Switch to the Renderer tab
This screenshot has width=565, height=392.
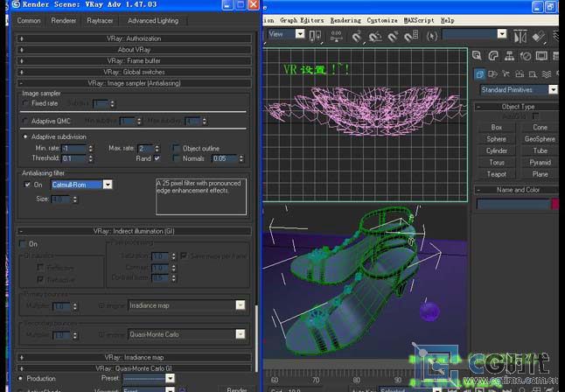point(64,20)
